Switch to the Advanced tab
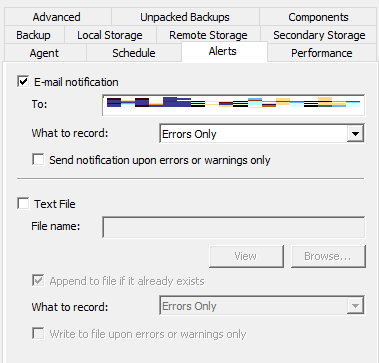The image size is (379, 363). [x=57, y=17]
